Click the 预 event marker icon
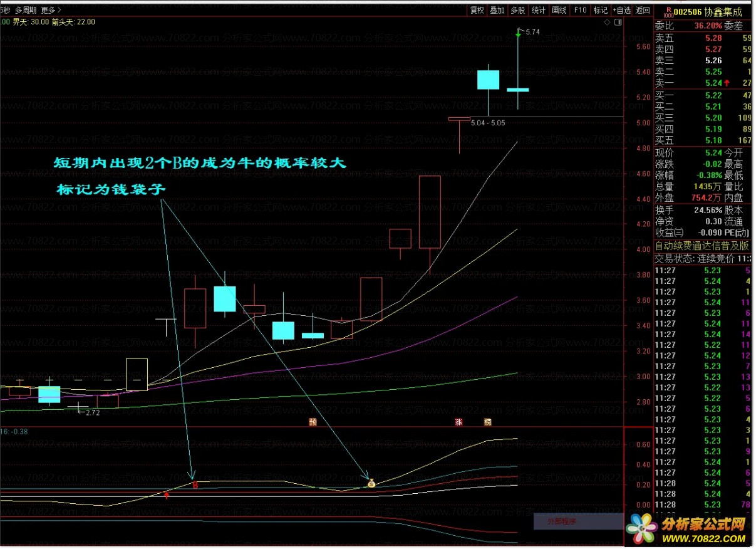This screenshot has width=756, height=549. 313,422
